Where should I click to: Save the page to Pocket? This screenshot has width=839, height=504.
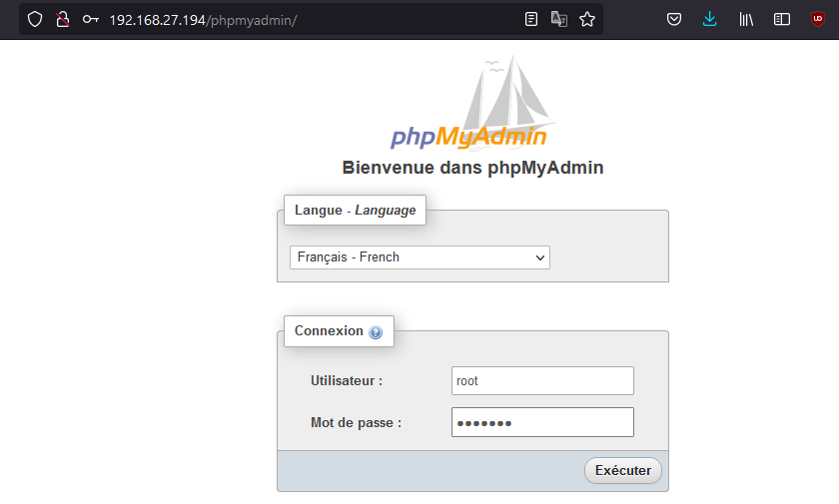pos(674,20)
